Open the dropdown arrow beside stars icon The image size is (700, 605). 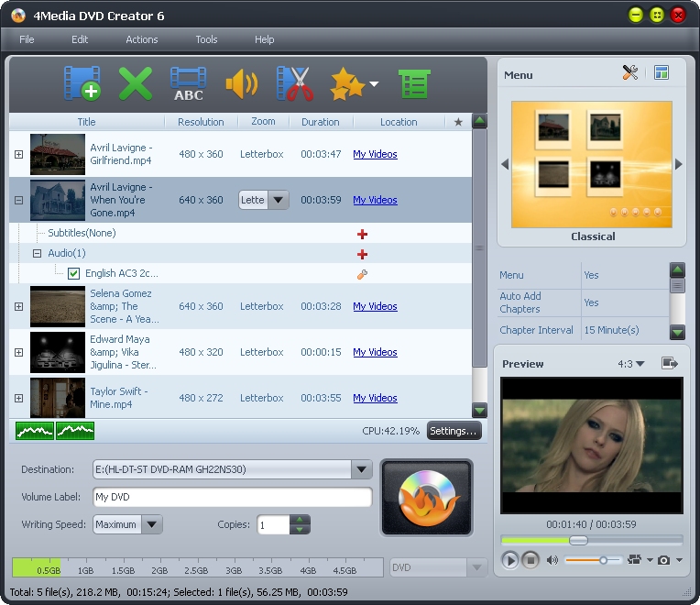[x=374, y=83]
